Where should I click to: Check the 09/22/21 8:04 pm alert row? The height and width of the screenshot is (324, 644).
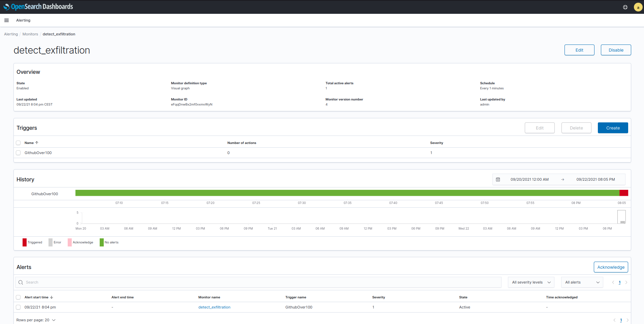point(19,307)
